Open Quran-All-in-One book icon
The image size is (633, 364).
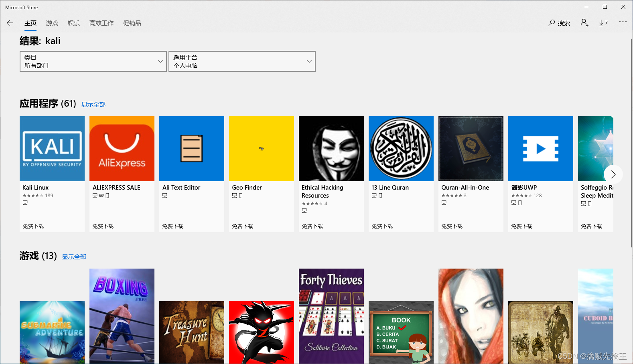coord(471,149)
